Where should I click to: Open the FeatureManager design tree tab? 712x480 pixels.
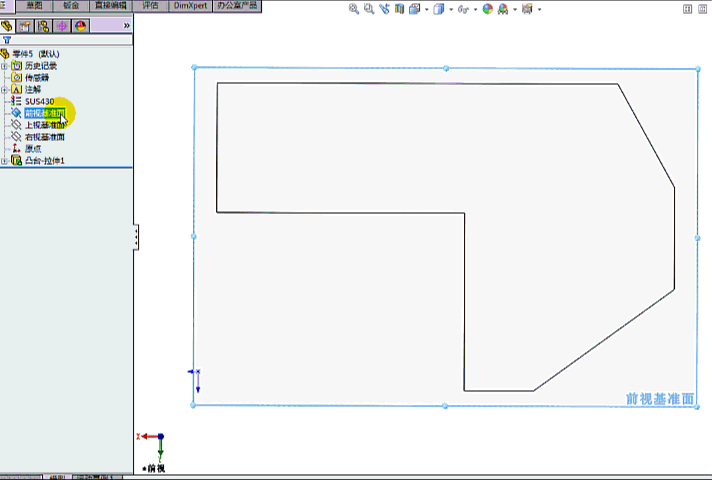click(7, 26)
